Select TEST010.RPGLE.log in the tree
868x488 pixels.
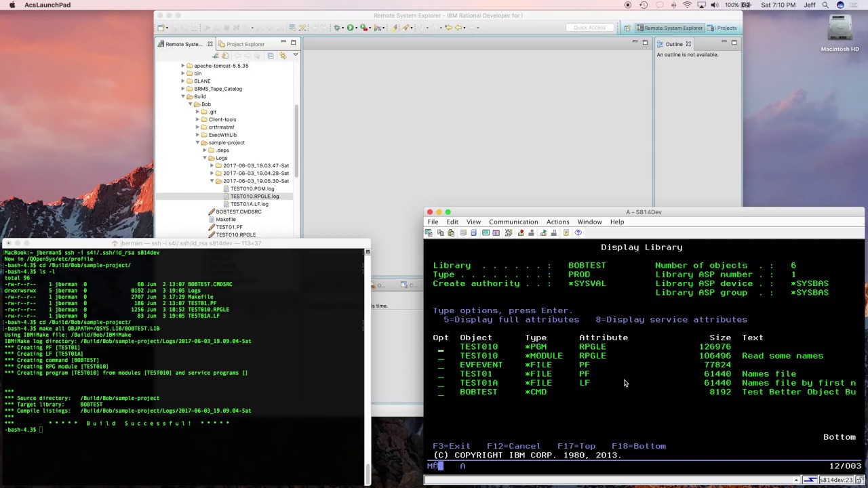[254, 197]
